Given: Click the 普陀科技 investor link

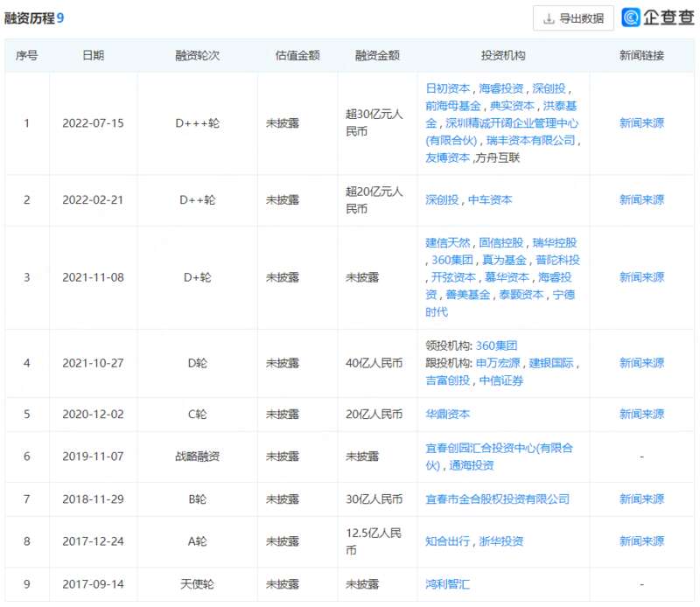Looking at the screenshot, I should point(557,261).
